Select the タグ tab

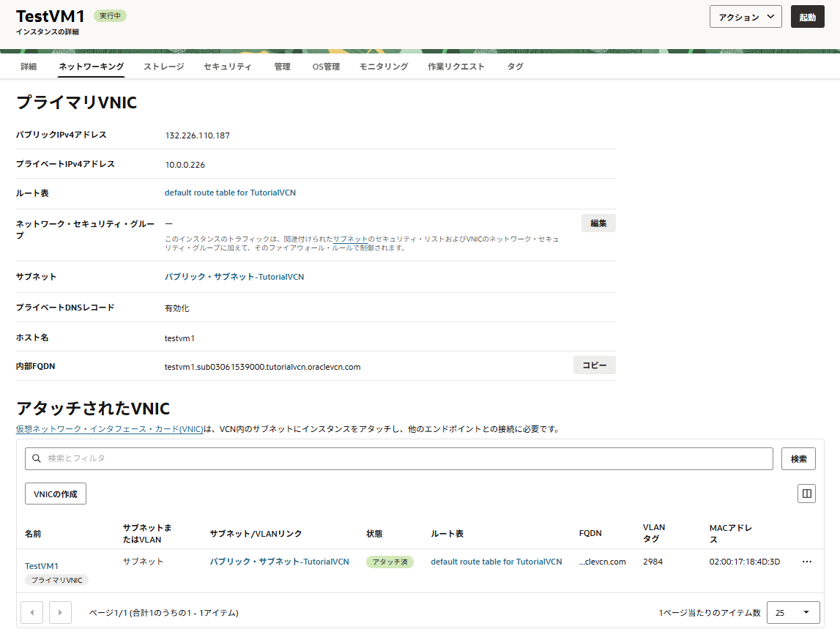[x=515, y=66]
